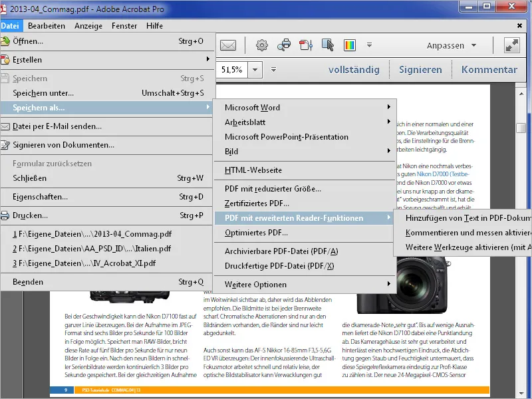Viewport: 532px width, 399px height.
Task: Choose Speichern unter… from the menu
Action: pos(108,93)
